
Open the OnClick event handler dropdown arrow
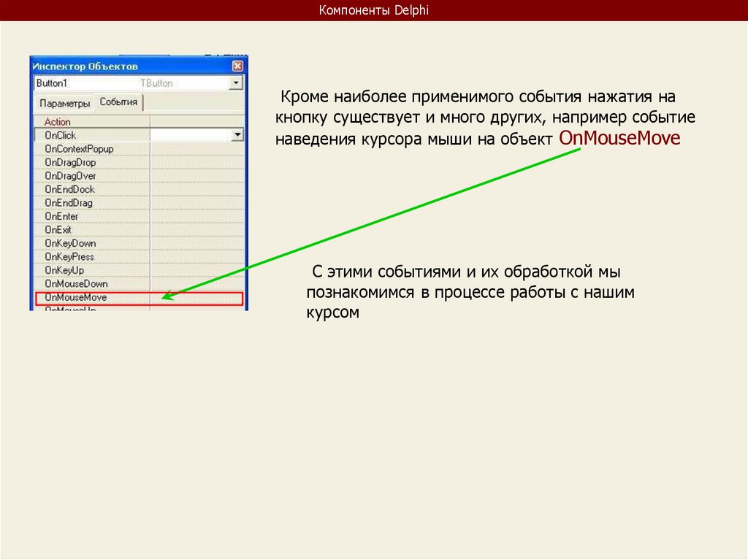tap(237, 136)
